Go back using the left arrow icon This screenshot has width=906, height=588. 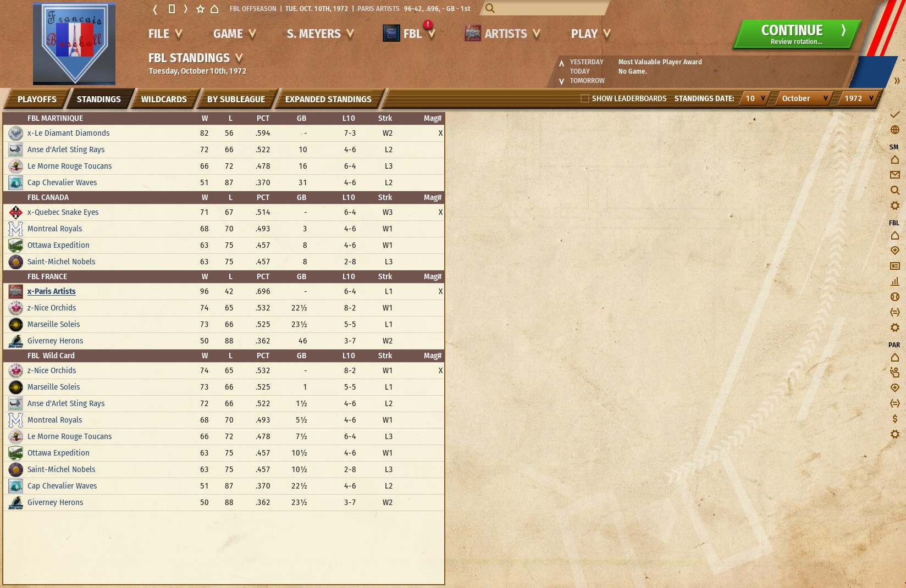click(x=155, y=9)
